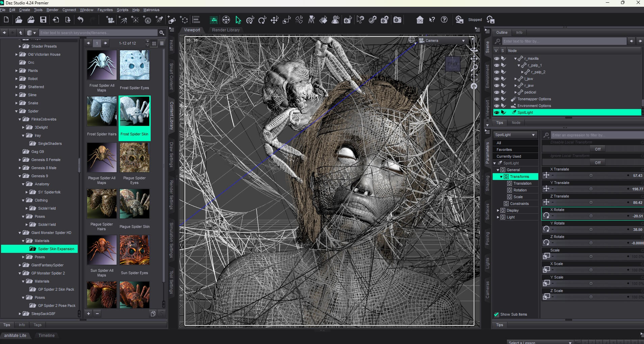This screenshot has height=344, width=644.
Task: Switch to the Timeline tab
Action: (46, 336)
